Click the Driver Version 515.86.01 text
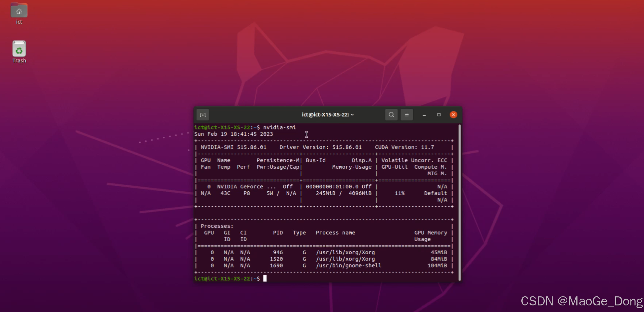Screen dimensions: 644x312 (x=320, y=147)
